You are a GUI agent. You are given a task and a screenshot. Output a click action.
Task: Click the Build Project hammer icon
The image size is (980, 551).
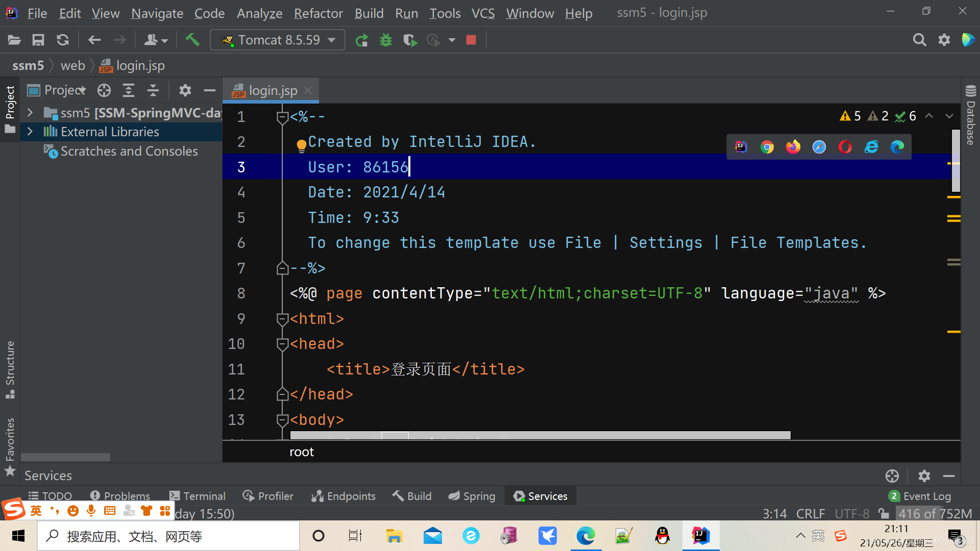point(192,40)
